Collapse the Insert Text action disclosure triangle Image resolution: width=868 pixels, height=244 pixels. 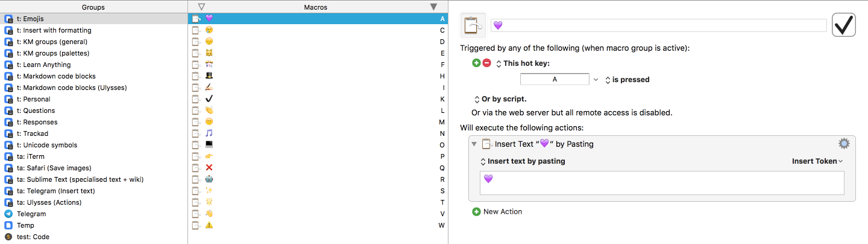pyautogui.click(x=474, y=144)
